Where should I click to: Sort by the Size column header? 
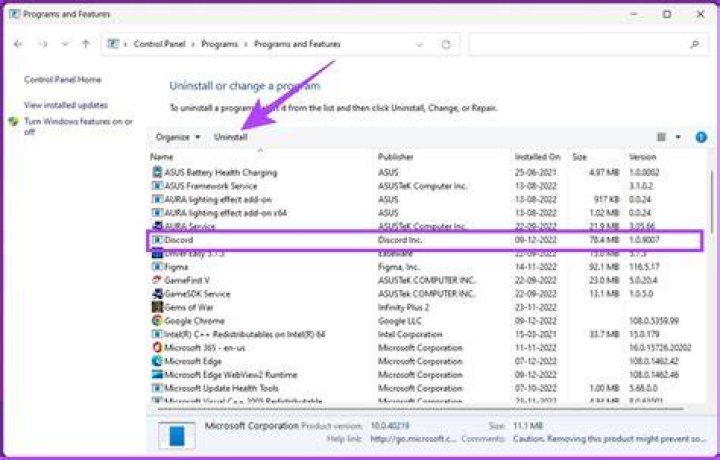[579, 157]
